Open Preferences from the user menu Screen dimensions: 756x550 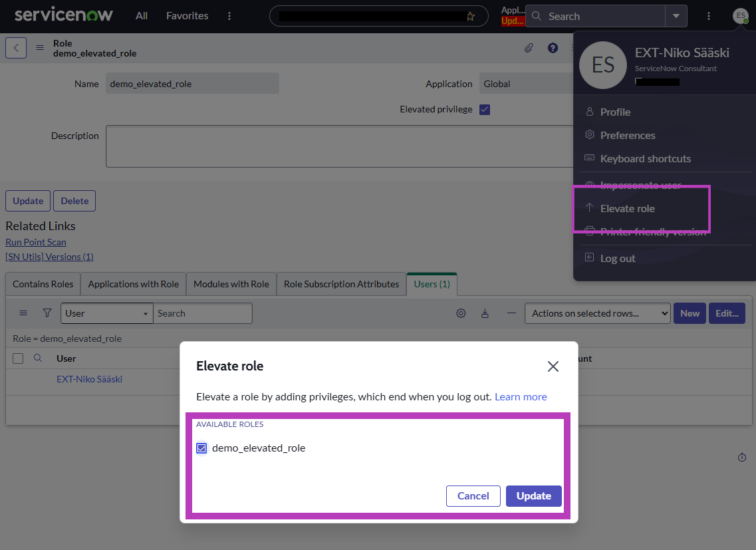pyautogui.click(x=627, y=135)
